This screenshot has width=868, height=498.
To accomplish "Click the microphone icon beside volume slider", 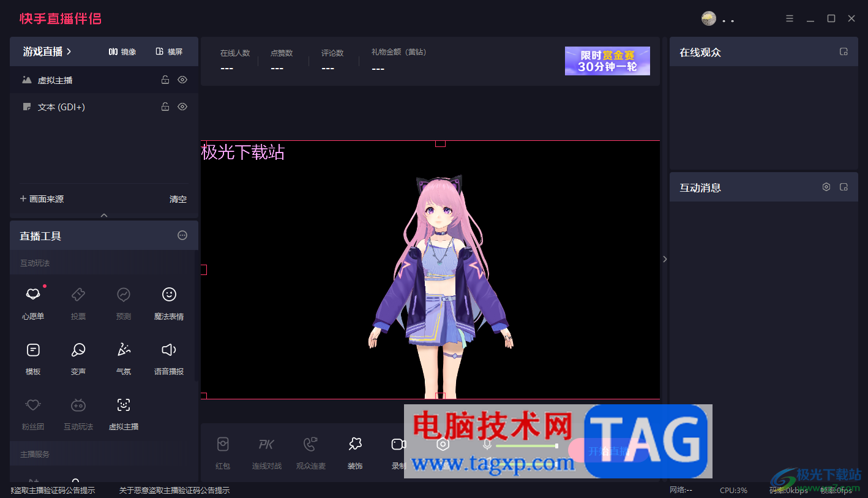I will click(487, 445).
